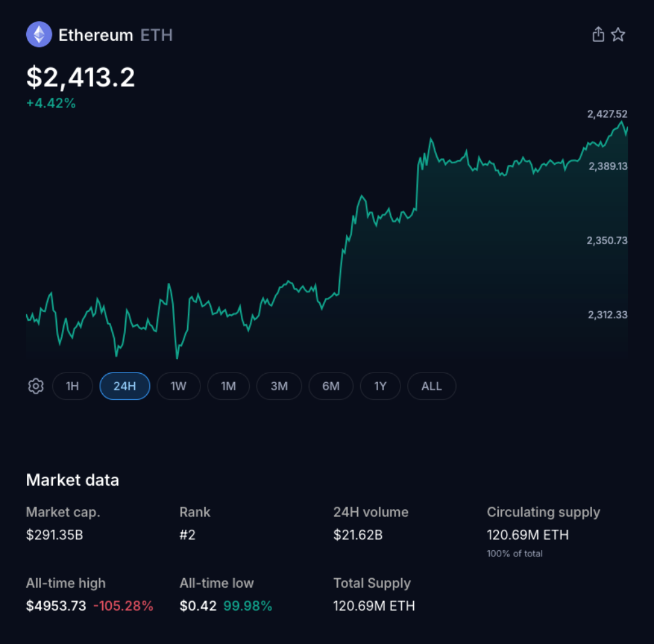Click the Rank #2 value
654x644 pixels.
[x=187, y=535]
